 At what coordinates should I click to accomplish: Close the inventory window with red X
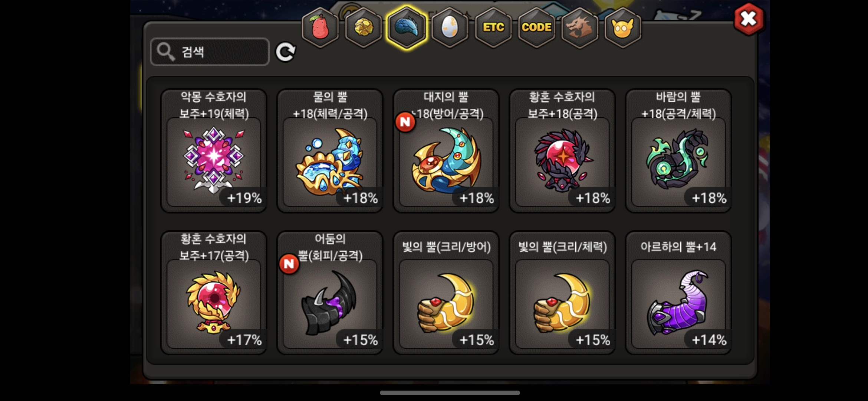coord(749,19)
